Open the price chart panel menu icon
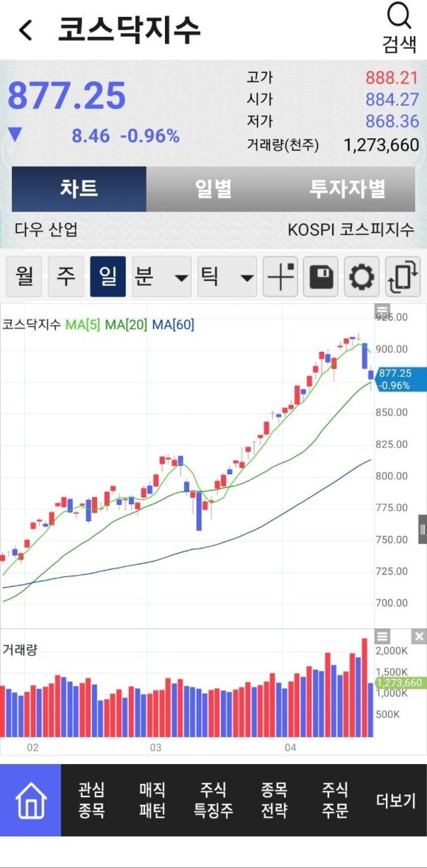The image size is (427, 868). [x=383, y=311]
